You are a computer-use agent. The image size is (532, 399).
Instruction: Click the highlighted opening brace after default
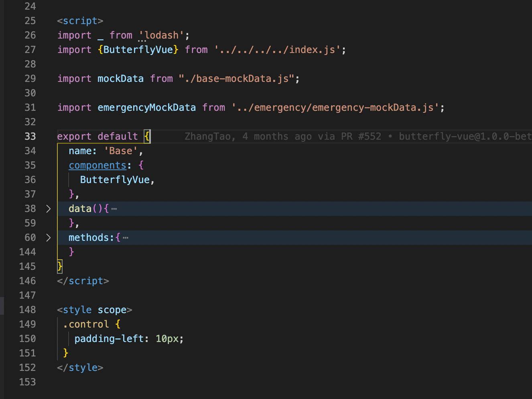pos(147,136)
